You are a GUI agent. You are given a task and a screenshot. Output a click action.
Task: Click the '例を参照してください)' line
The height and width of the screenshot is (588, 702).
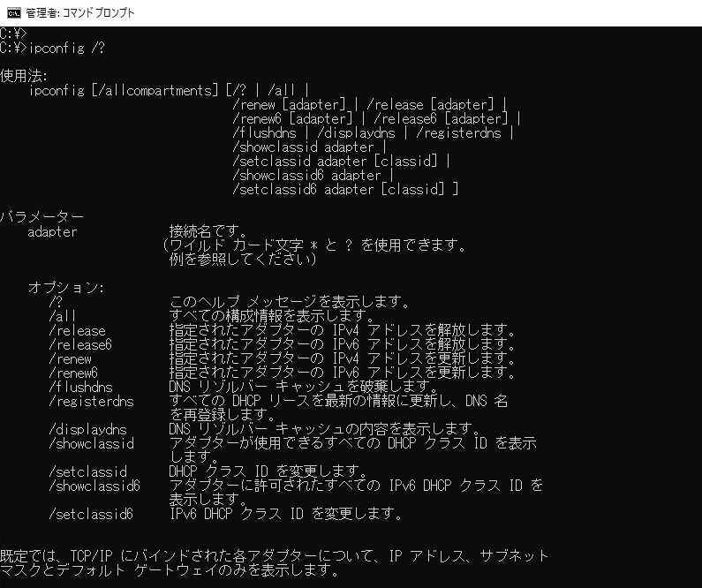pyautogui.click(x=243, y=259)
